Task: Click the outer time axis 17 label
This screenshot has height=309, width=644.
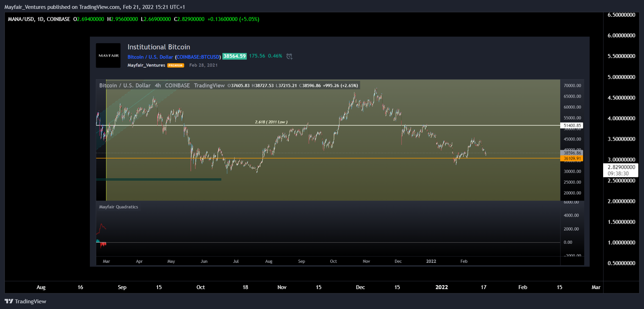Action: [483, 287]
